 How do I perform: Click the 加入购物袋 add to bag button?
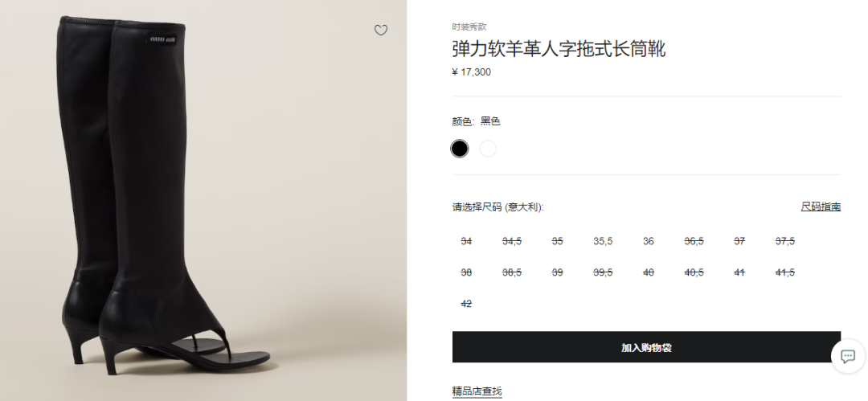646,347
